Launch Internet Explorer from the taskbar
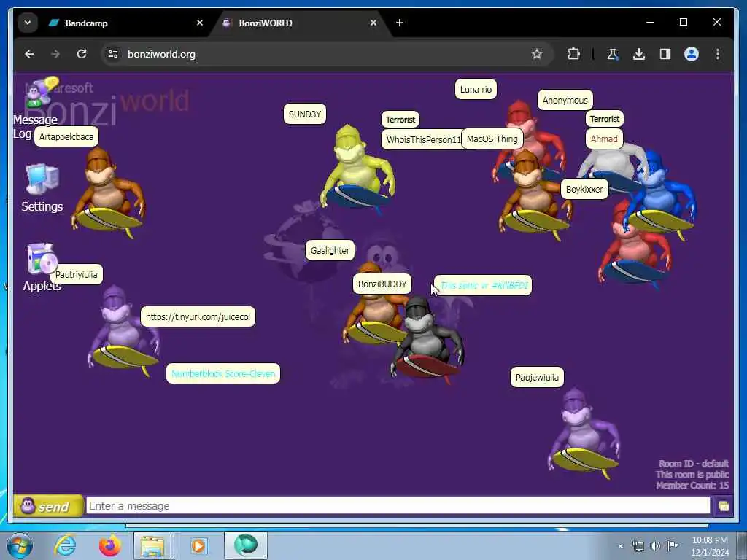The image size is (747, 560). 65,545
